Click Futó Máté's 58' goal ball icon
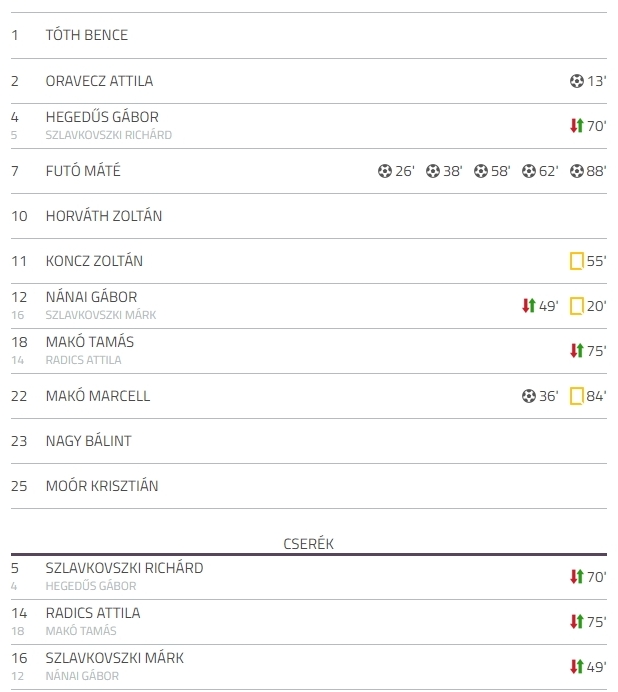Viewport: 618px width, 692px height. coord(481,171)
